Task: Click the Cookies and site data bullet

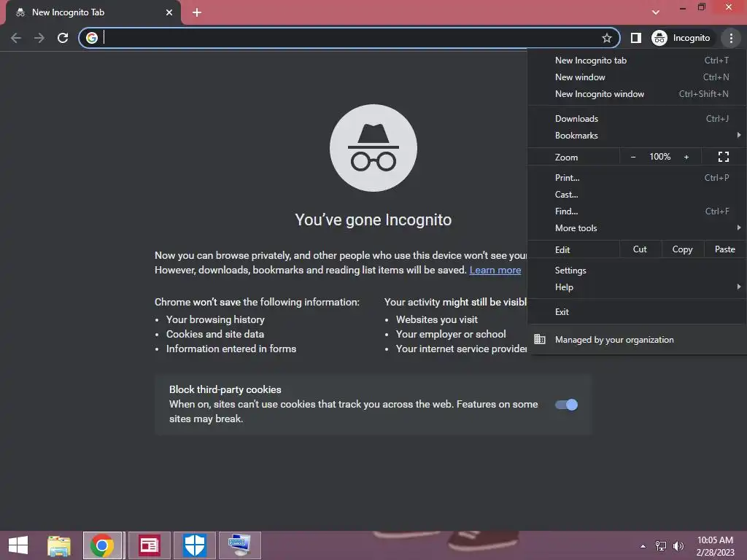Action: tap(215, 334)
